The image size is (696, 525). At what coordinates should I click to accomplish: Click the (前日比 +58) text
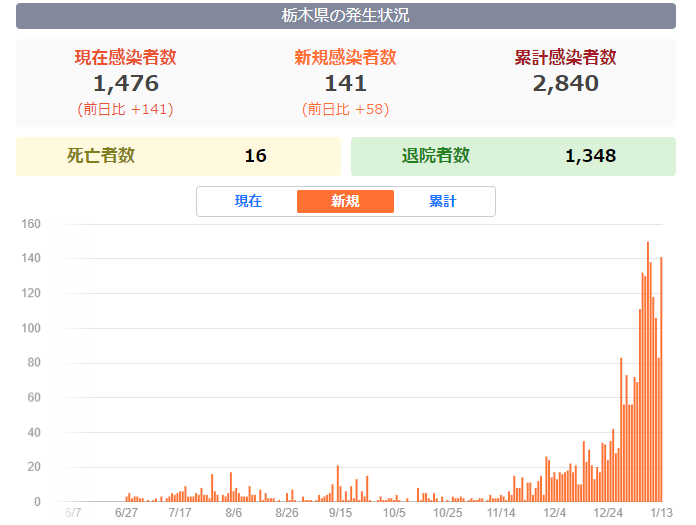click(x=345, y=109)
